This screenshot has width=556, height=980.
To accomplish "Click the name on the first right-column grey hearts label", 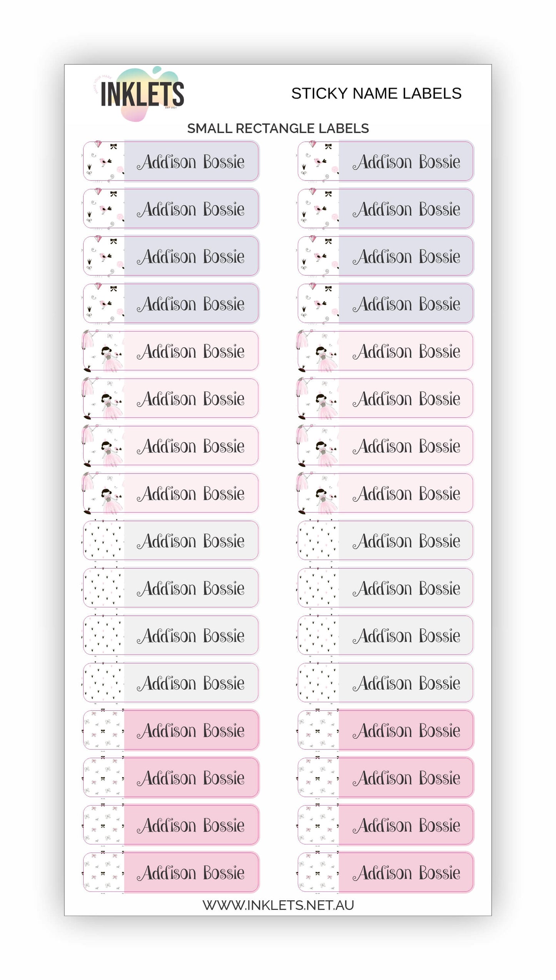I will point(406,541).
